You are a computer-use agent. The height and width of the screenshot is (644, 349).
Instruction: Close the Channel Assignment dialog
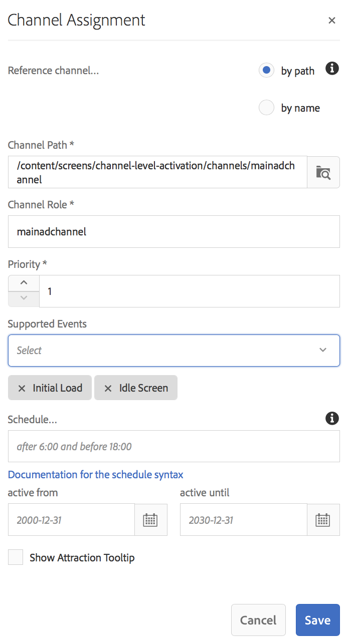click(331, 21)
